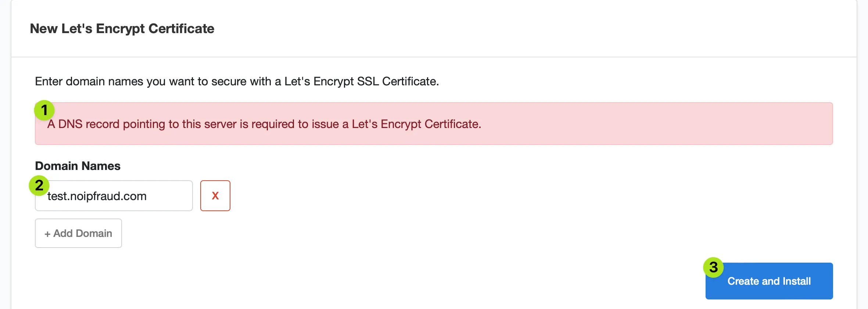
Task: Click the word Domain in Add Domain button
Action: coord(94,233)
